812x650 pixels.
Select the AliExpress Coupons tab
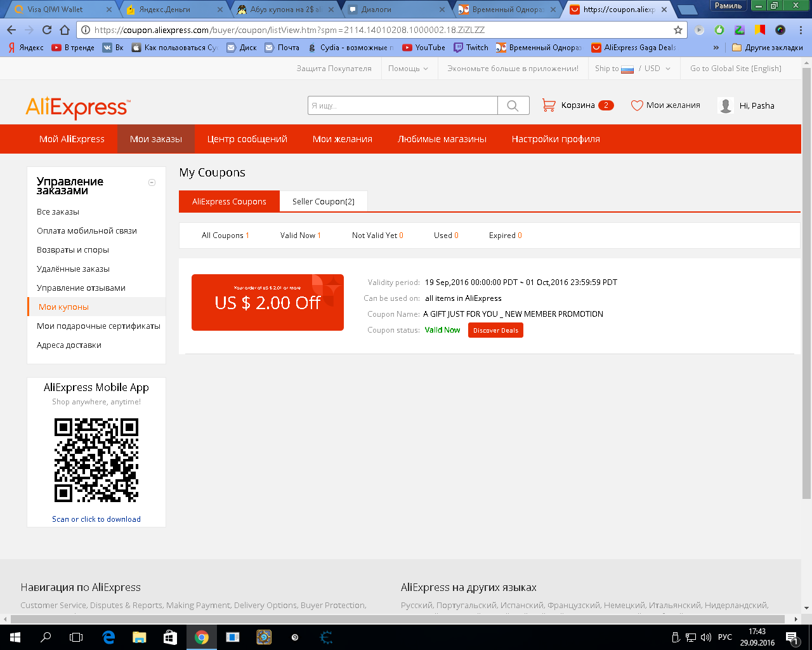click(229, 202)
